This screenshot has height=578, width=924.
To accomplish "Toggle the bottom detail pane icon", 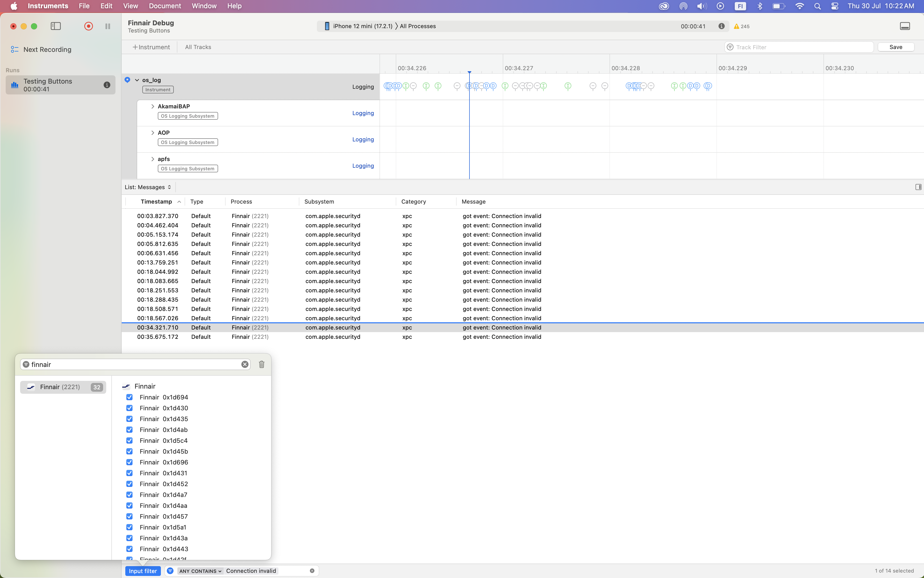I will [x=905, y=26].
